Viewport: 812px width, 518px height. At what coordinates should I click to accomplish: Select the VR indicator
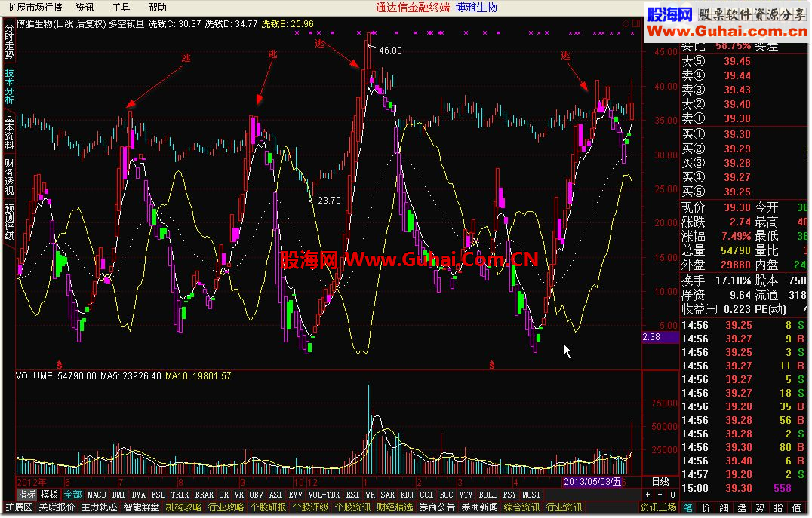coord(238,495)
